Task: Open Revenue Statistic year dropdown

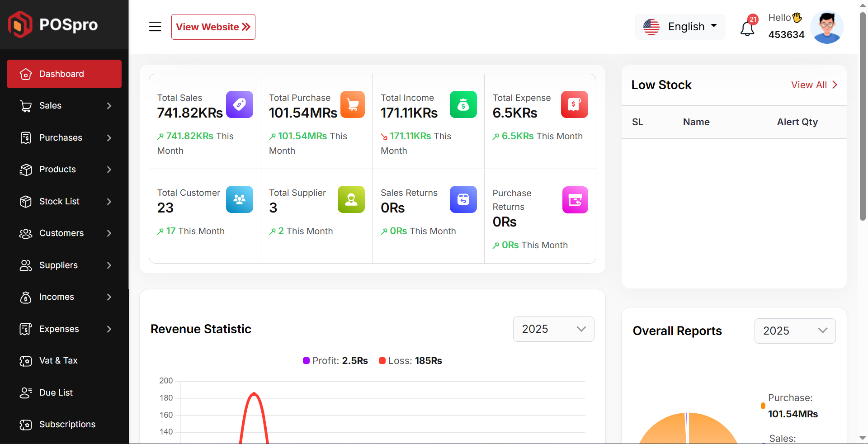Action: click(x=553, y=329)
